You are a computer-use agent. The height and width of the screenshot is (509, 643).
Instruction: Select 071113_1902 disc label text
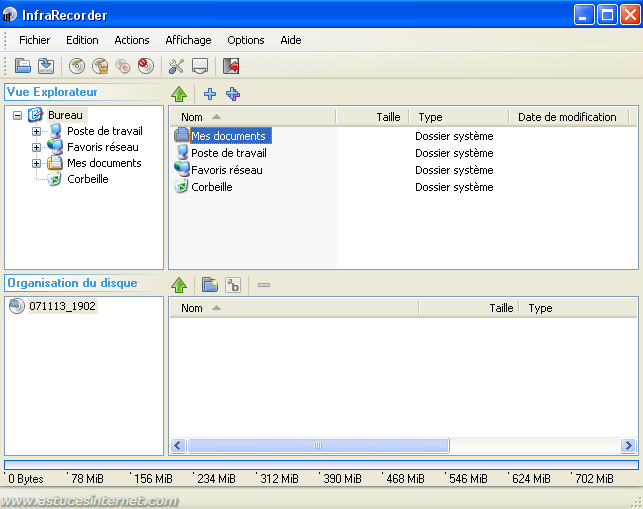click(x=62, y=306)
